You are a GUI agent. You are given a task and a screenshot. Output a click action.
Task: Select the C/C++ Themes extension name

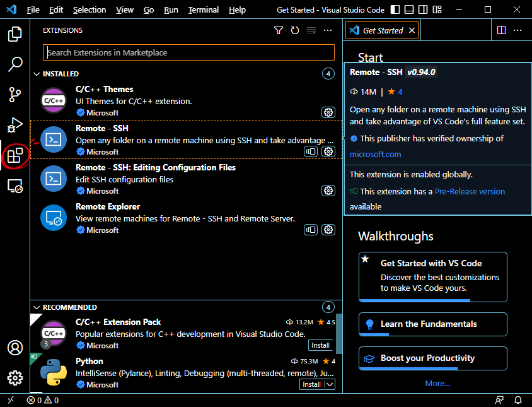[104, 90]
